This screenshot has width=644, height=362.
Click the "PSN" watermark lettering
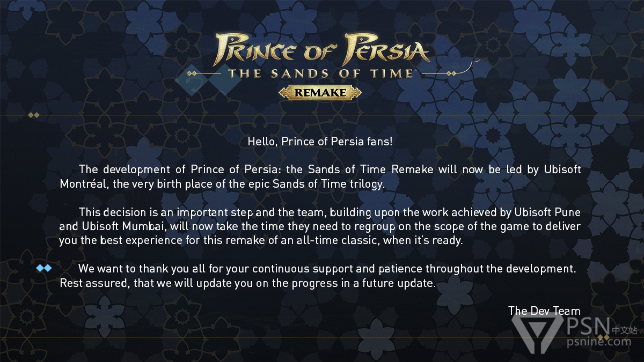(x=587, y=326)
